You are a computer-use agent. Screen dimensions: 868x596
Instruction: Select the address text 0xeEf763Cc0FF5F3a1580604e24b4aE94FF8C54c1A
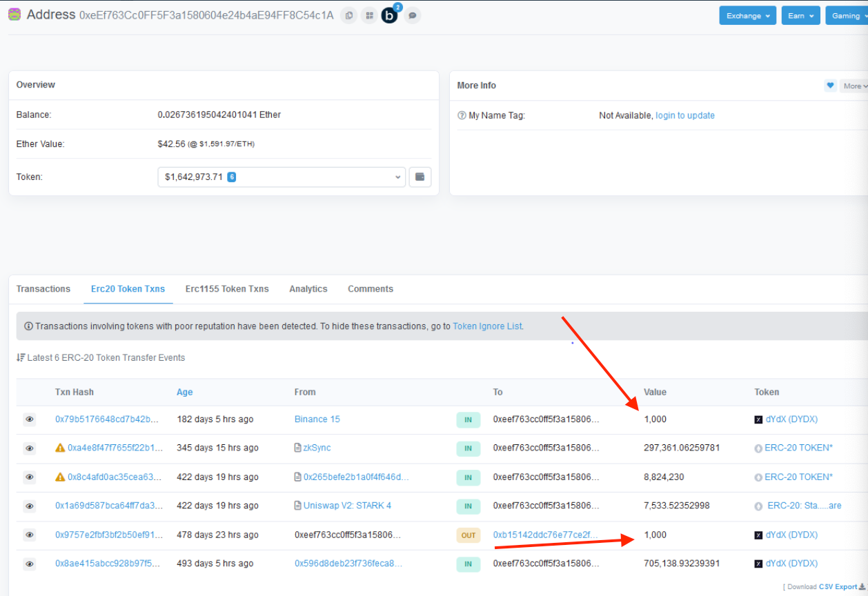point(206,15)
